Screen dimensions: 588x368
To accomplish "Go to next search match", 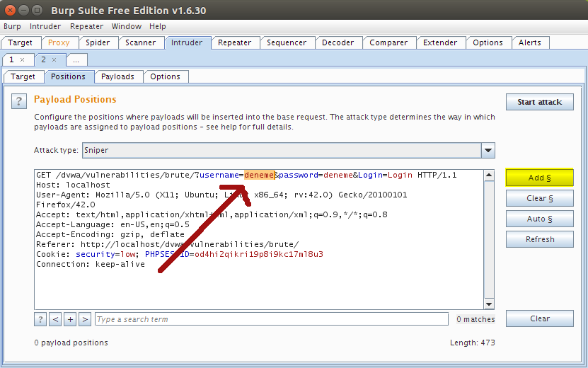I will [85, 319].
